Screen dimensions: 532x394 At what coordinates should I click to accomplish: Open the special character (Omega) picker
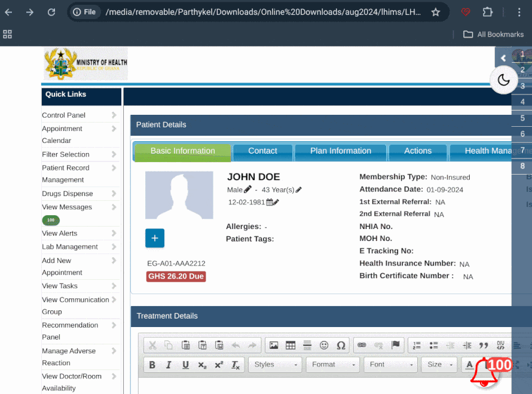341,345
